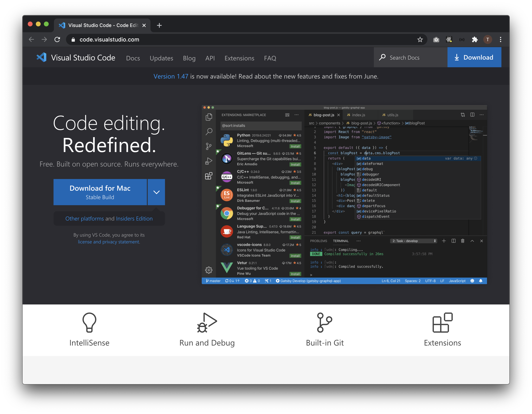Viewport: 532px width, 414px height.
Task: Click the IntelliSense feature label
Action: [x=89, y=343]
